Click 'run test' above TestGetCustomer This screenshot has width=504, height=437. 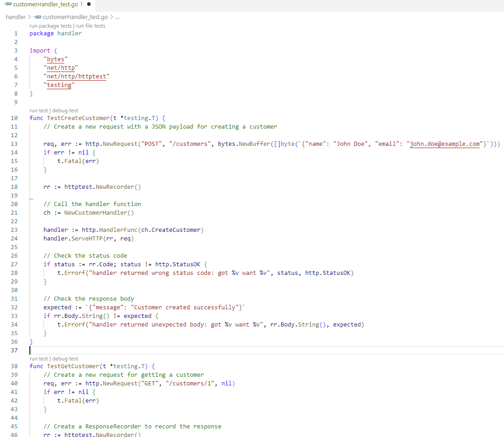(x=39, y=359)
